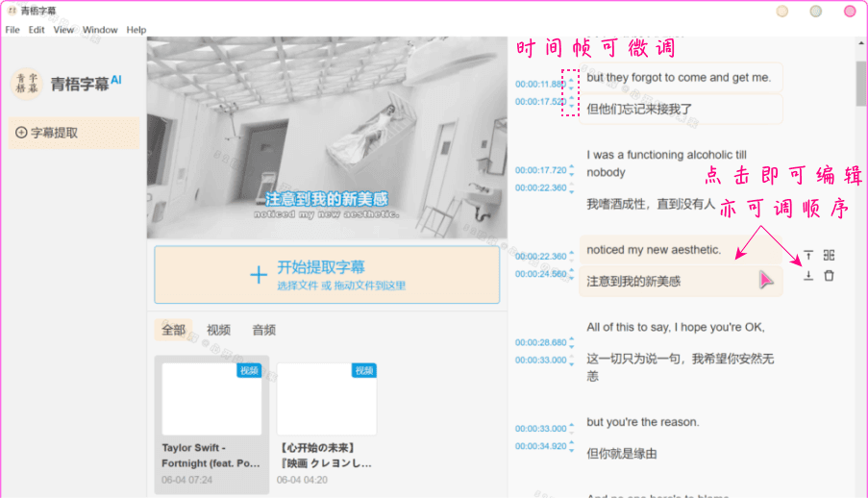Edit translation 这一切只为说一句，我希望你安然无恙
The width and height of the screenshot is (868, 498).
click(681, 367)
